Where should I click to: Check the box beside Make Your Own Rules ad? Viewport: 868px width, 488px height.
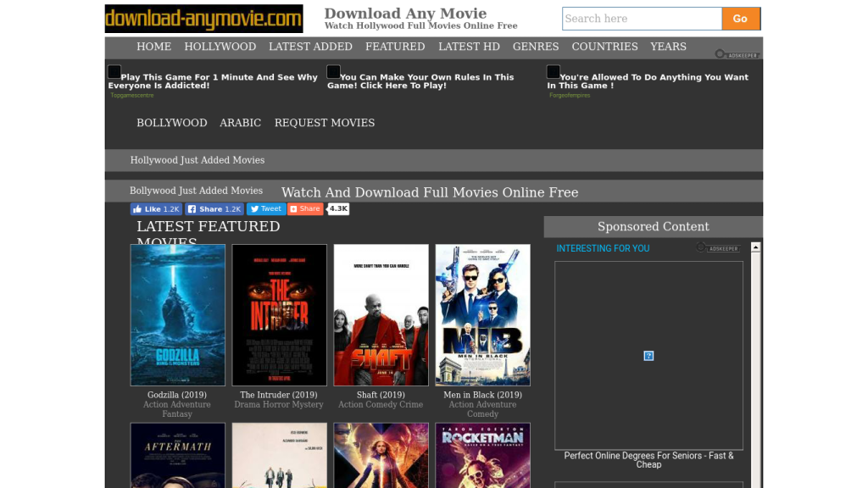333,71
